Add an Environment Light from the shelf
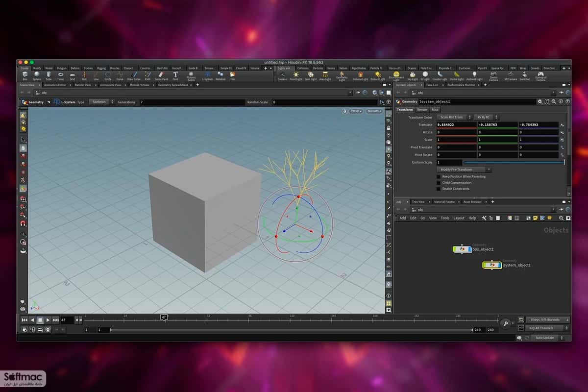 click(x=396, y=76)
